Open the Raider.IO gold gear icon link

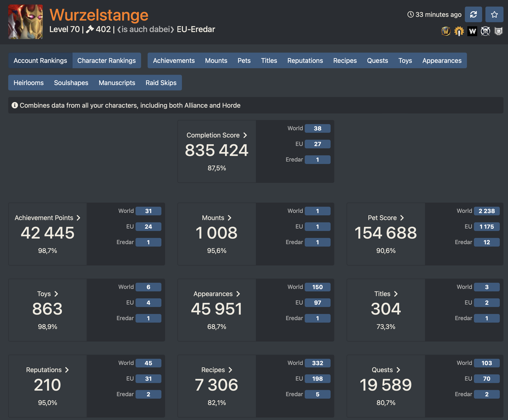459,31
